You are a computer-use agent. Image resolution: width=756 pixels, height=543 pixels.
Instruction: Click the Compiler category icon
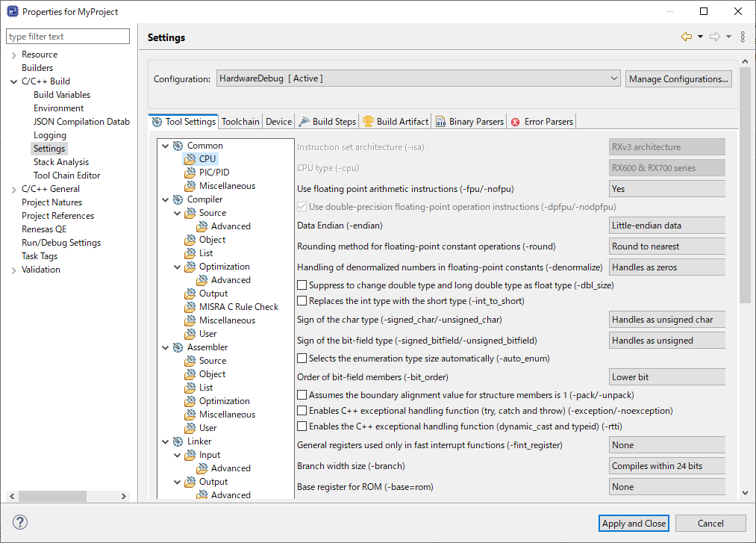178,199
